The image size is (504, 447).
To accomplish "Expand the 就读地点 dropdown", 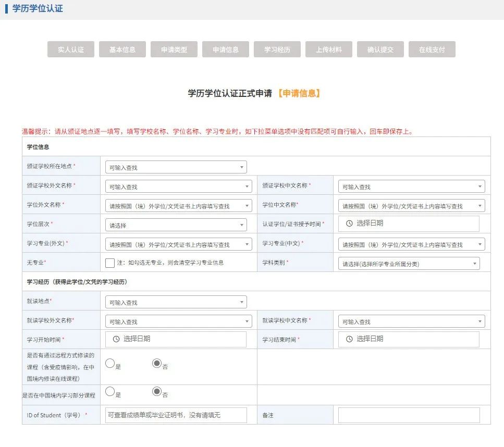I will pyautogui.click(x=176, y=302).
